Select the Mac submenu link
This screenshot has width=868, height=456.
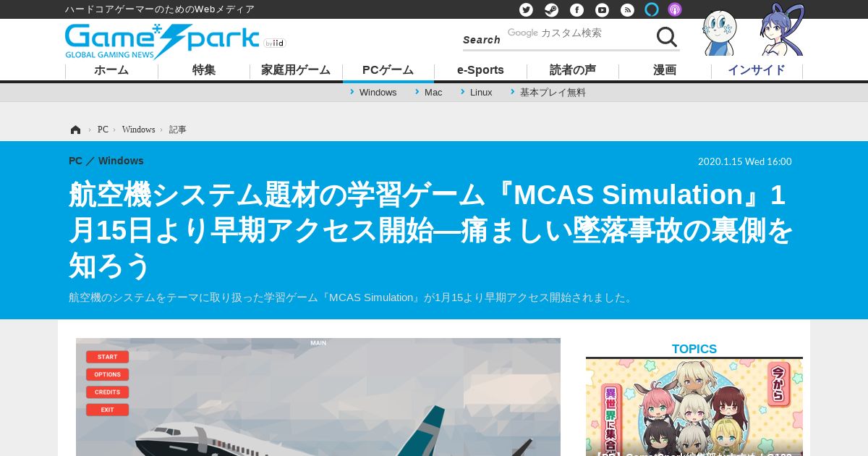point(433,93)
